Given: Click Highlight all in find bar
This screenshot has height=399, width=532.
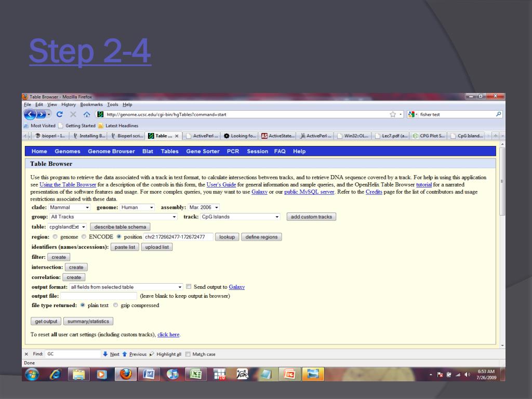Looking at the screenshot, I should click(165, 354).
